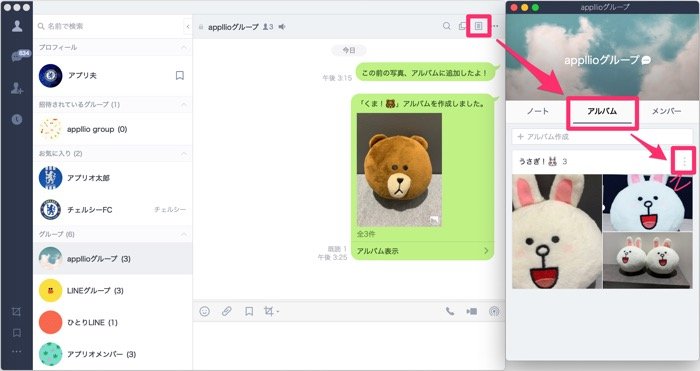This screenshot has height=371, width=700.
Task: Select アプリオ太郎 in favorites
Action: point(112,178)
